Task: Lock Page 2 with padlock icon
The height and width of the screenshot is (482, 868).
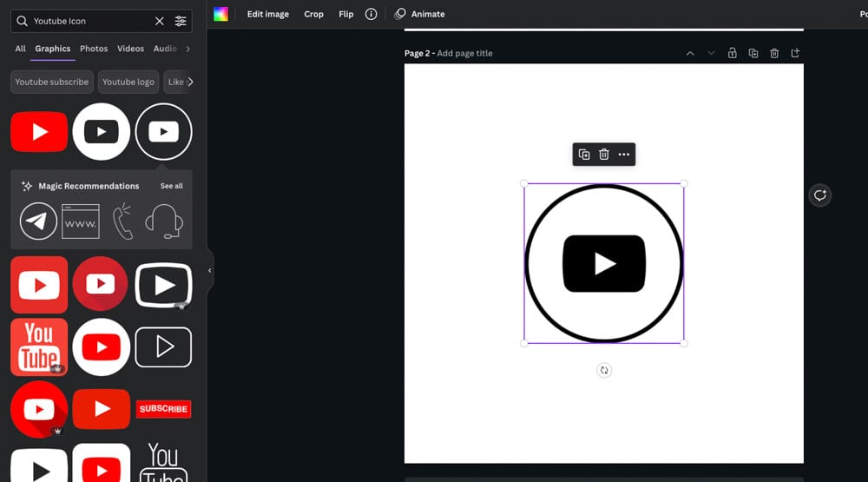Action: click(x=732, y=53)
